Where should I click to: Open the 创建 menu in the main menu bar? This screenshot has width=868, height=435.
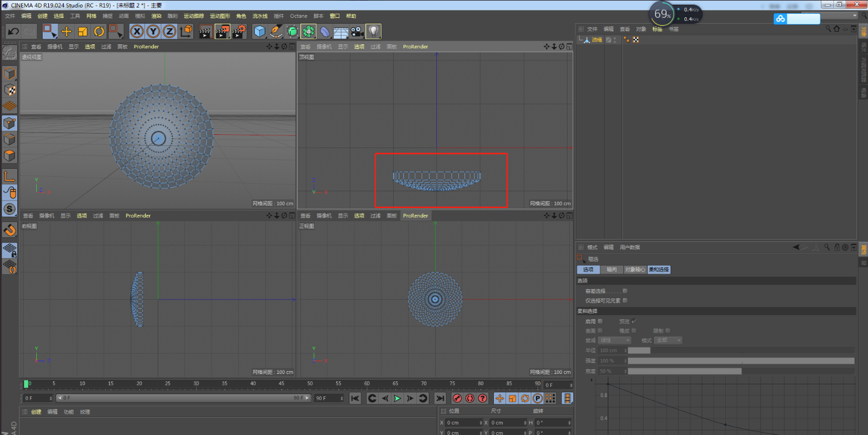coord(43,16)
